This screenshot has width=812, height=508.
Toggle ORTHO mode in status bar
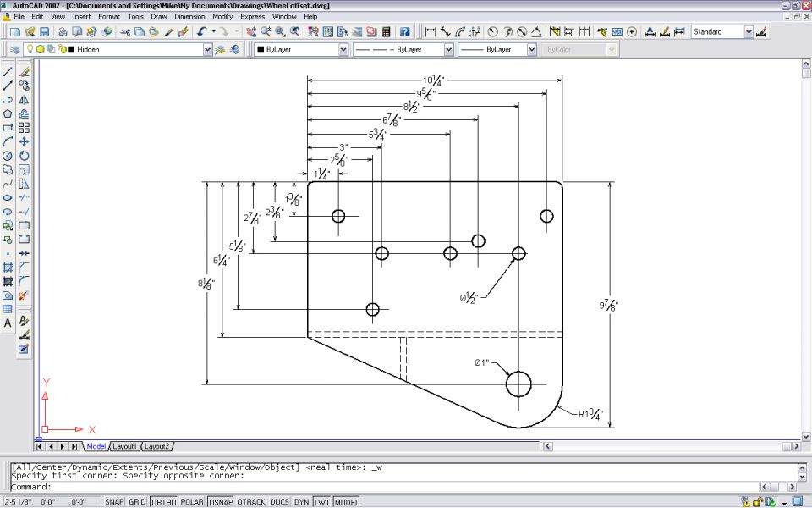point(163,502)
